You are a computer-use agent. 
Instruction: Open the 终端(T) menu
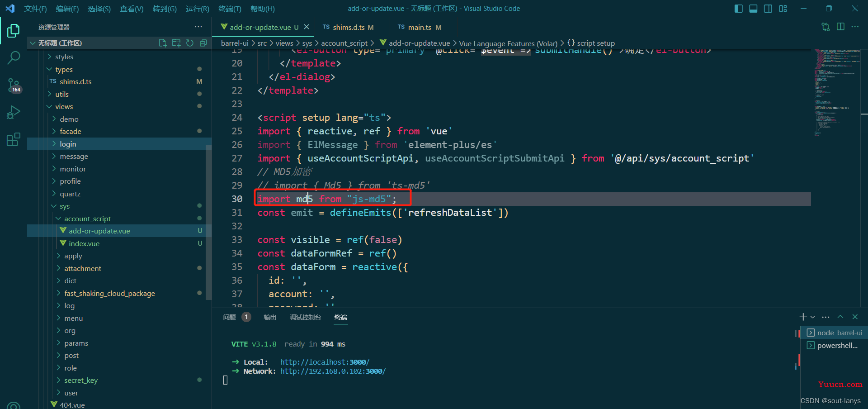230,9
